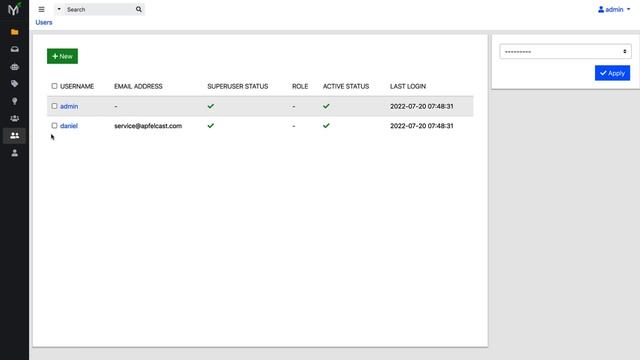Check the select-all checkbox beside USERNAME
This screenshot has width=640, height=360.
click(54, 86)
